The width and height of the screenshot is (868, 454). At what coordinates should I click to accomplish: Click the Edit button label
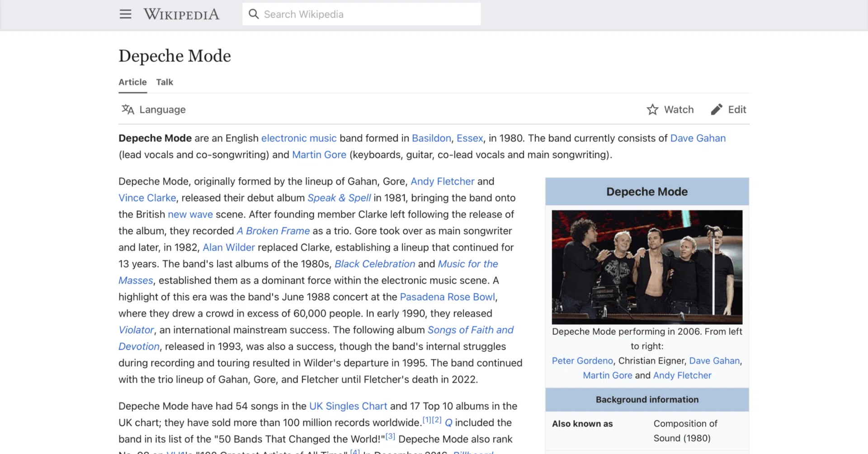coord(737,110)
